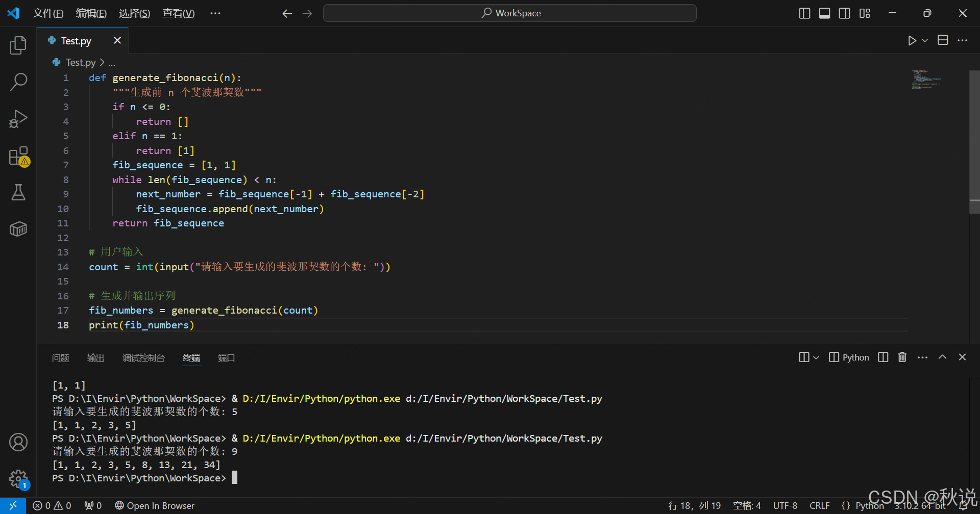980x514 pixels.
Task: Kill terminal with trash icon
Action: tap(902, 357)
